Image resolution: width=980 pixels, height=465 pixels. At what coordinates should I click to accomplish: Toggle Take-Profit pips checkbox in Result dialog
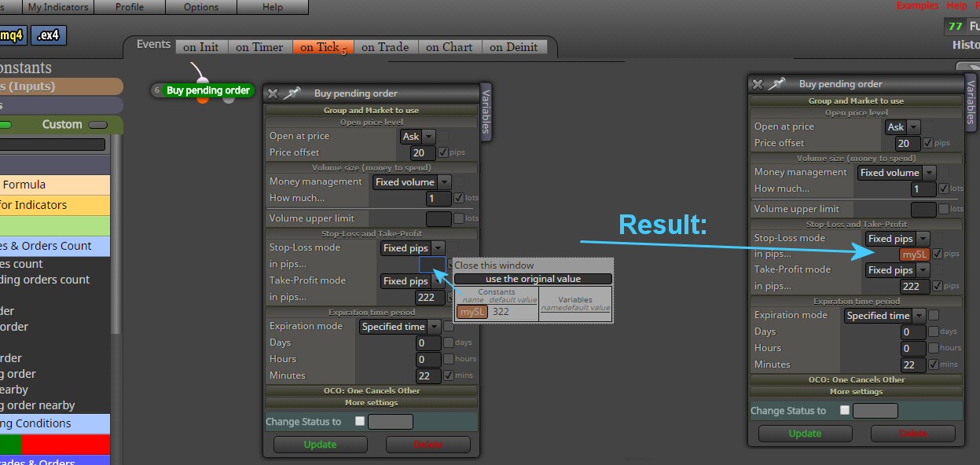pyautogui.click(x=938, y=286)
